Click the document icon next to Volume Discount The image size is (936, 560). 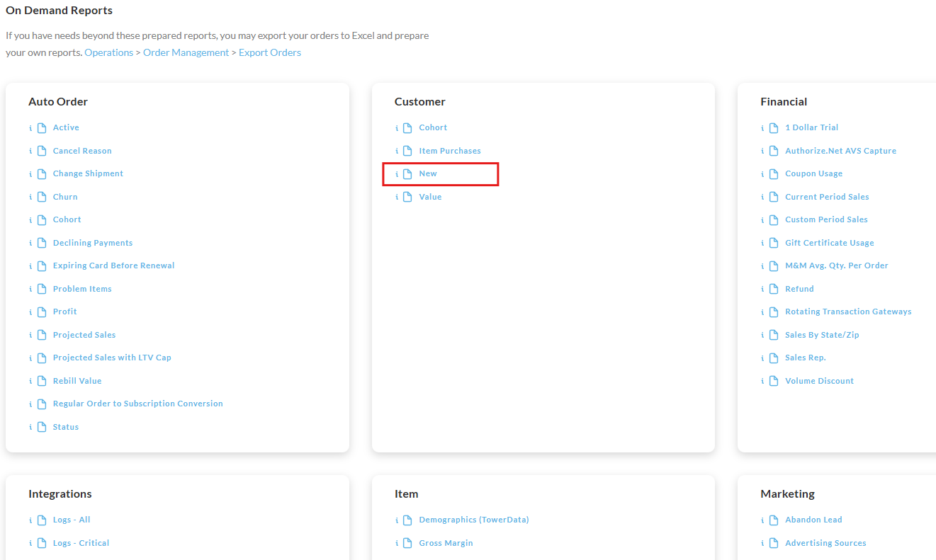[x=774, y=381]
